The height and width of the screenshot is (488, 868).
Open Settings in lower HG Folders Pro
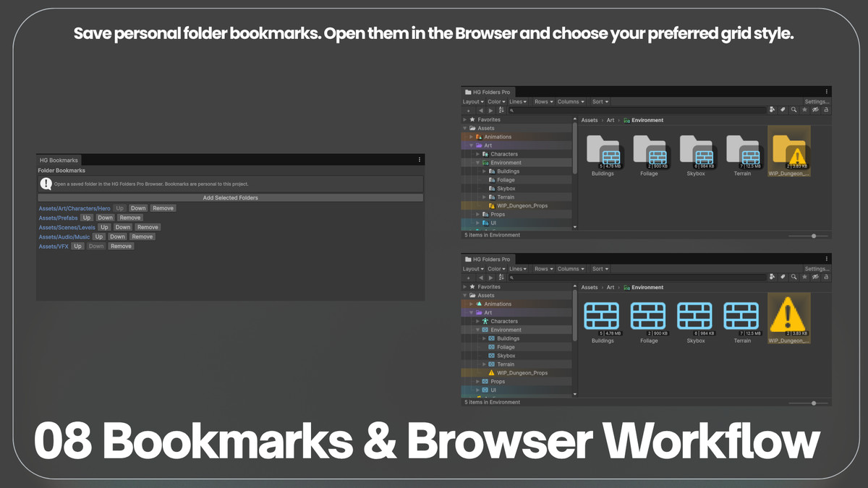(x=817, y=269)
